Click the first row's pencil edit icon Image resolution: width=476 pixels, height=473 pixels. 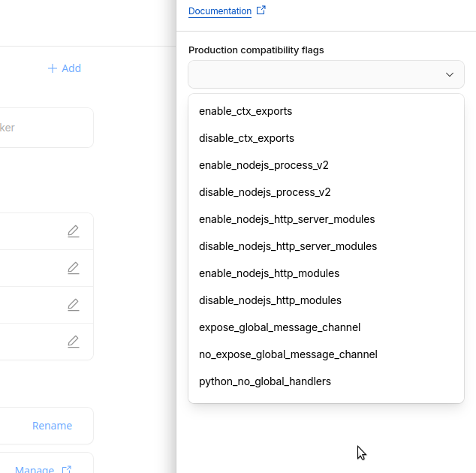(73, 231)
